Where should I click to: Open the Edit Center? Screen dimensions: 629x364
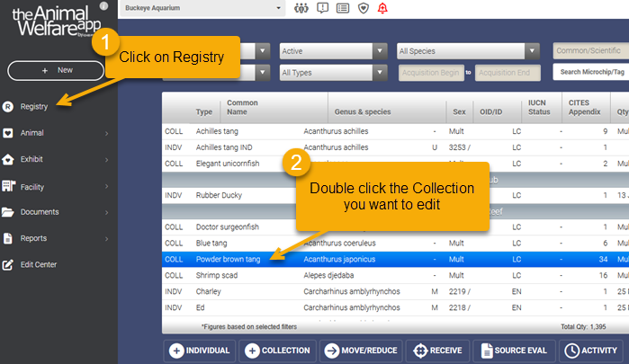coord(39,264)
